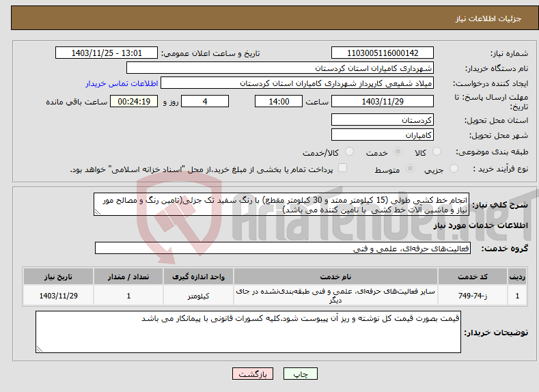Viewport: 539px width, 392px height.
Task: Select the متوسط purchase type radio
Action: [x=410, y=169]
